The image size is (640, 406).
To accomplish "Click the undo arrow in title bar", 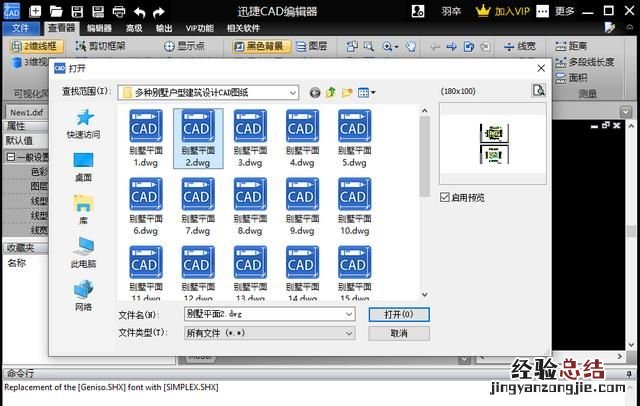I will pos(140,12).
